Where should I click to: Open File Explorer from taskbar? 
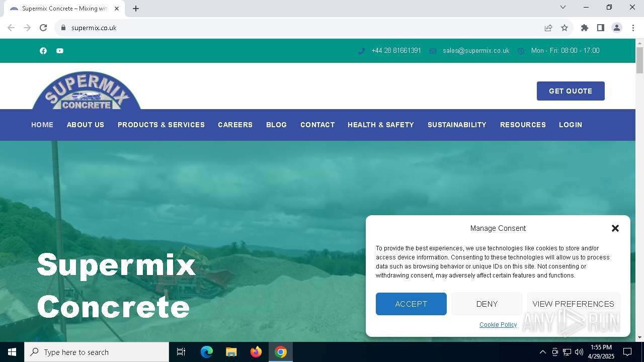[x=231, y=352]
